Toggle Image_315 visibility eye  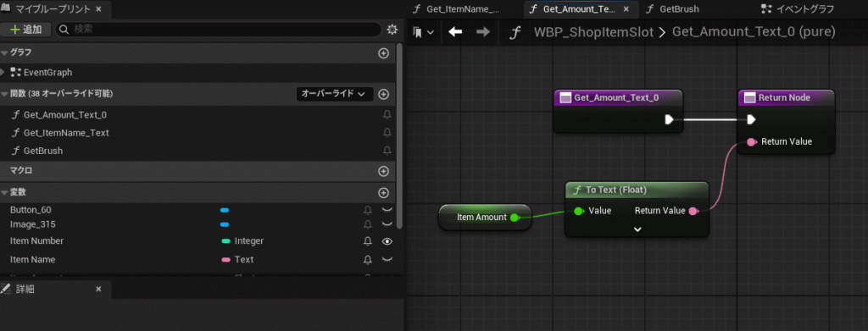coord(387,224)
